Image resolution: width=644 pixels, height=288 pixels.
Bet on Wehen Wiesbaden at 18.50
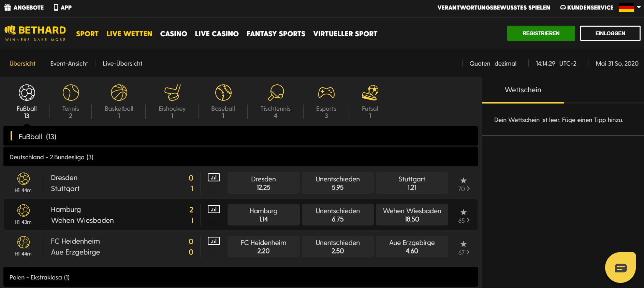point(412,215)
